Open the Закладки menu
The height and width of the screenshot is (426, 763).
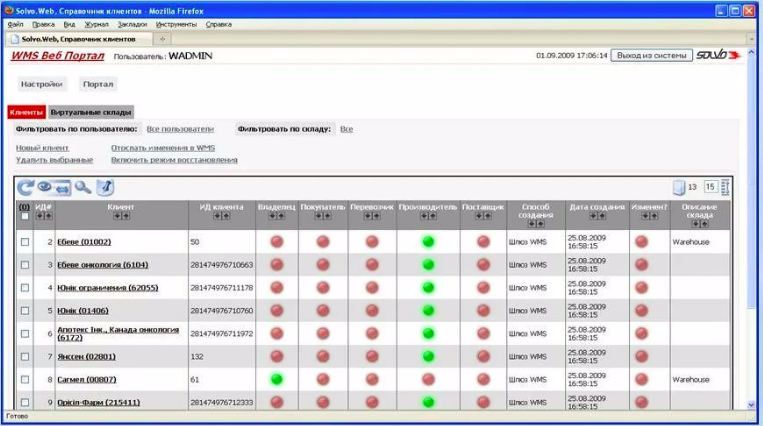coord(132,24)
